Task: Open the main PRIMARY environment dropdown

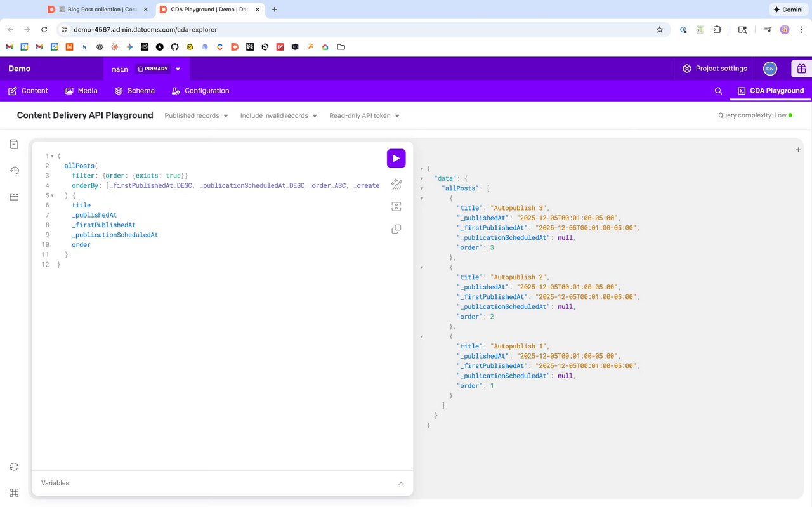Action: [147, 69]
